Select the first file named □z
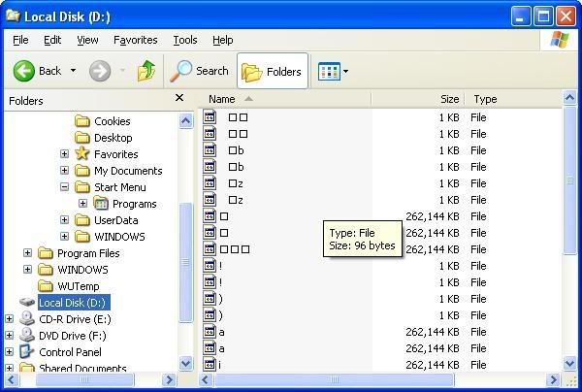582x392 pixels. click(x=236, y=183)
